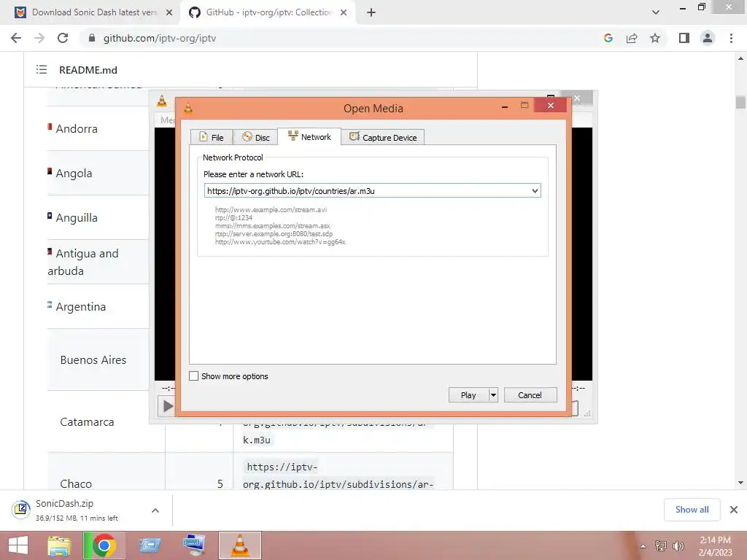Click the page vertical scrollbar thumb
The width and height of the screenshot is (747, 560).
tap(740, 102)
